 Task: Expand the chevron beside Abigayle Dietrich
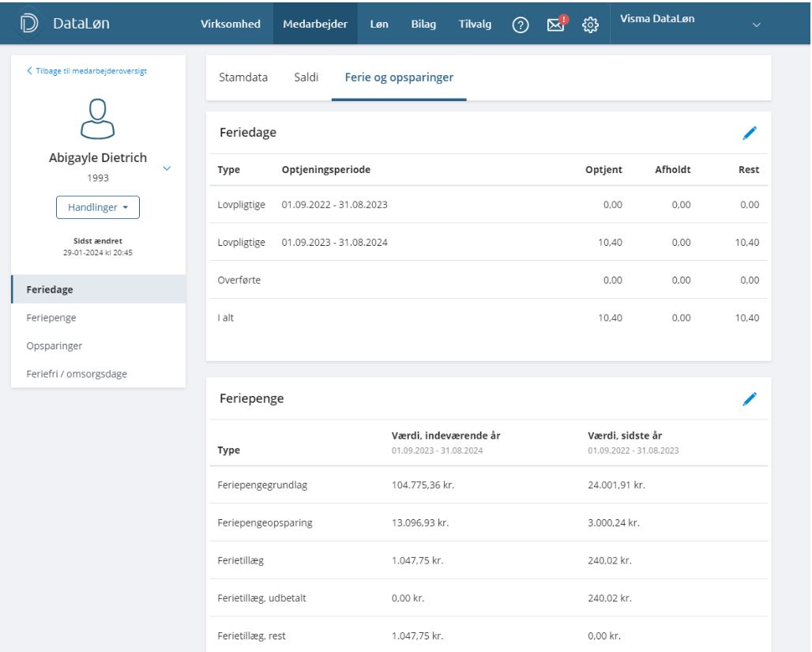coord(167,168)
